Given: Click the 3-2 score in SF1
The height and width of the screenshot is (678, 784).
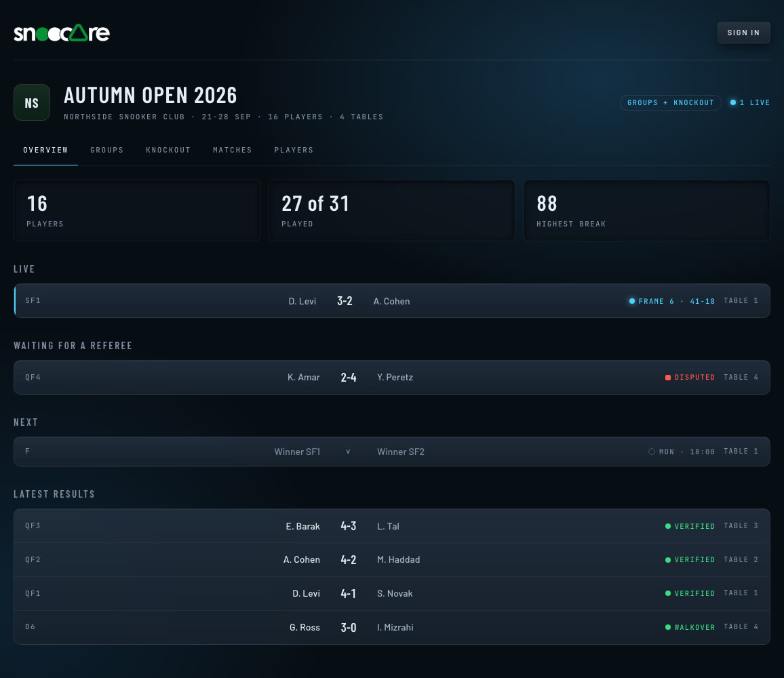Looking at the screenshot, I should (345, 301).
